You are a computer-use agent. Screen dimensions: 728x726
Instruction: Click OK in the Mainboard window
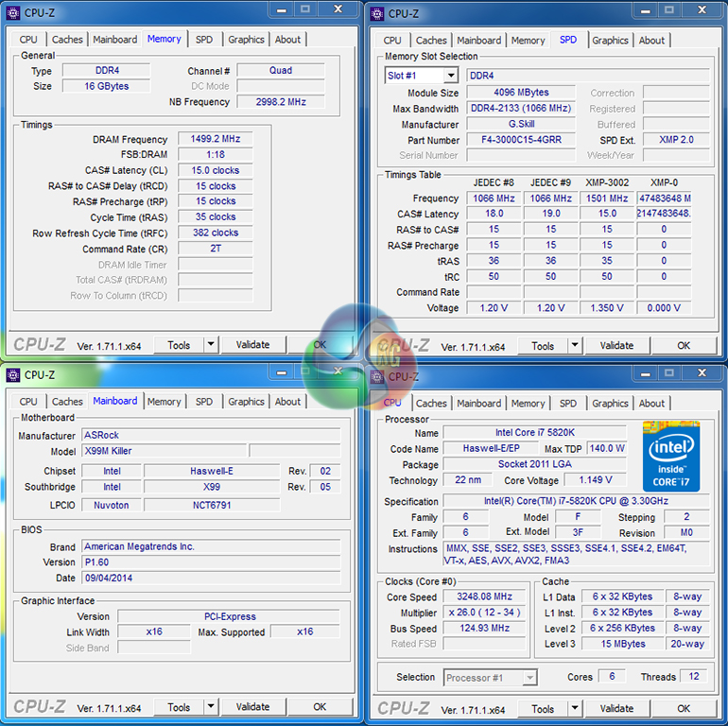(320, 707)
